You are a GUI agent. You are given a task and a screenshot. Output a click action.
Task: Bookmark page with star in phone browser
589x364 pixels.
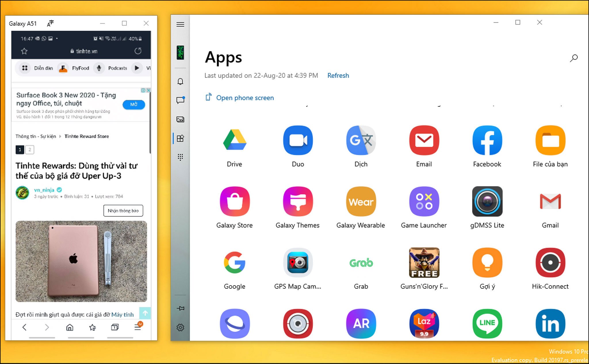(24, 51)
